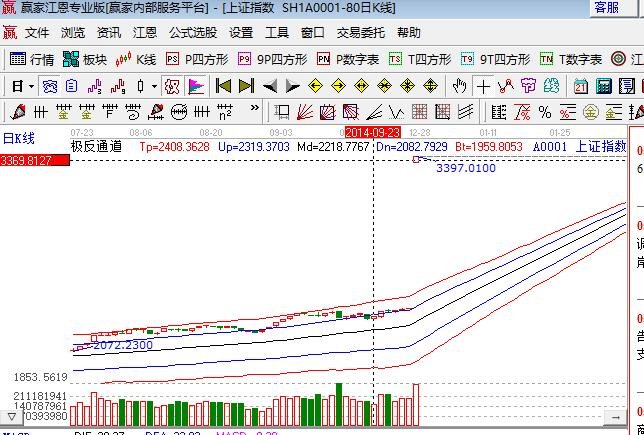Image resolution: width=644 pixels, height=435 pixels.
Task: Click the blue clipboard document icon
Action: (71, 86)
